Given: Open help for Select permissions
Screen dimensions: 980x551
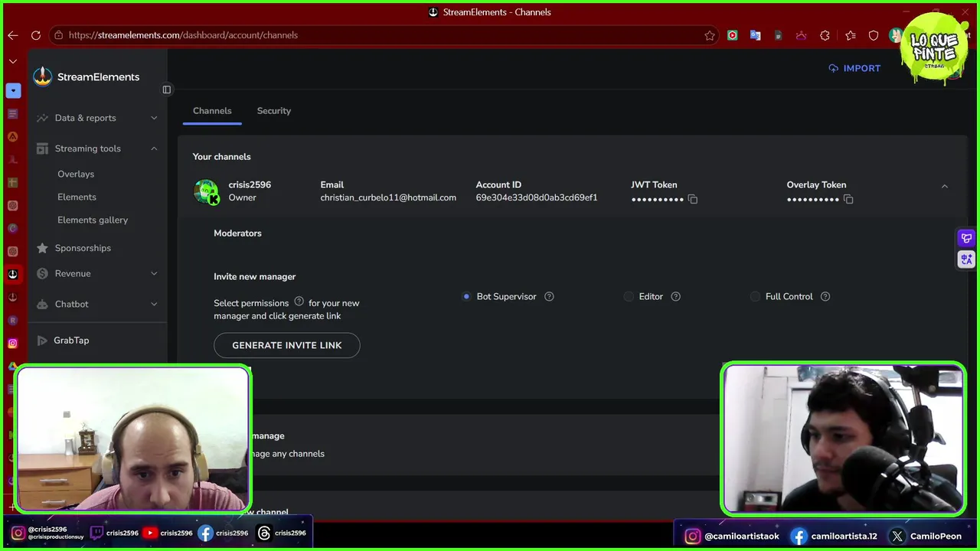Looking at the screenshot, I should tap(299, 302).
